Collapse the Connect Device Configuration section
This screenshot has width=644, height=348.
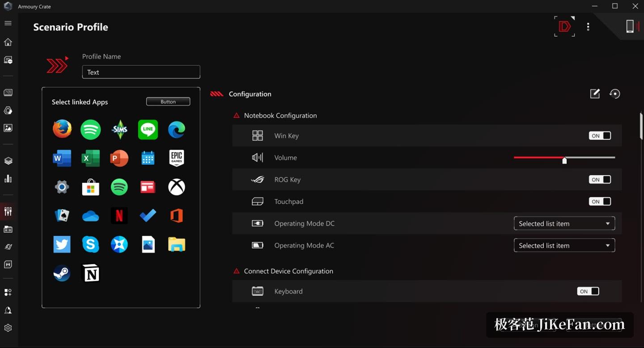(x=237, y=271)
